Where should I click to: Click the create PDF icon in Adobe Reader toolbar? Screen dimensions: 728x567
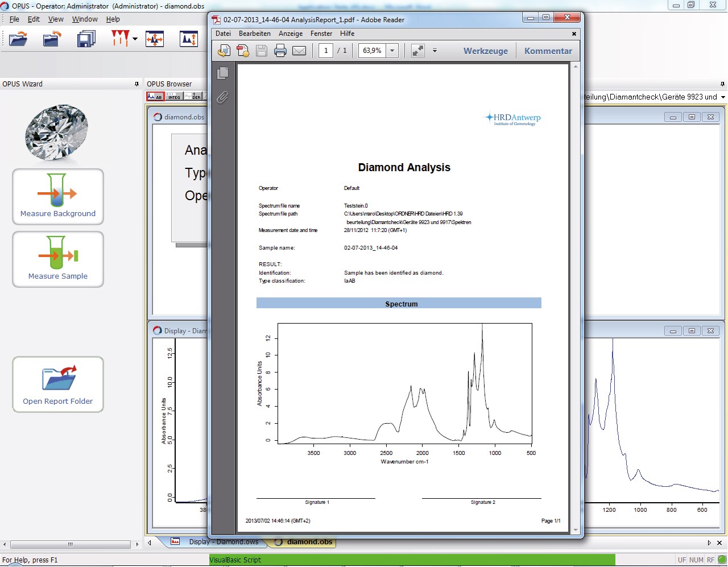click(x=243, y=51)
